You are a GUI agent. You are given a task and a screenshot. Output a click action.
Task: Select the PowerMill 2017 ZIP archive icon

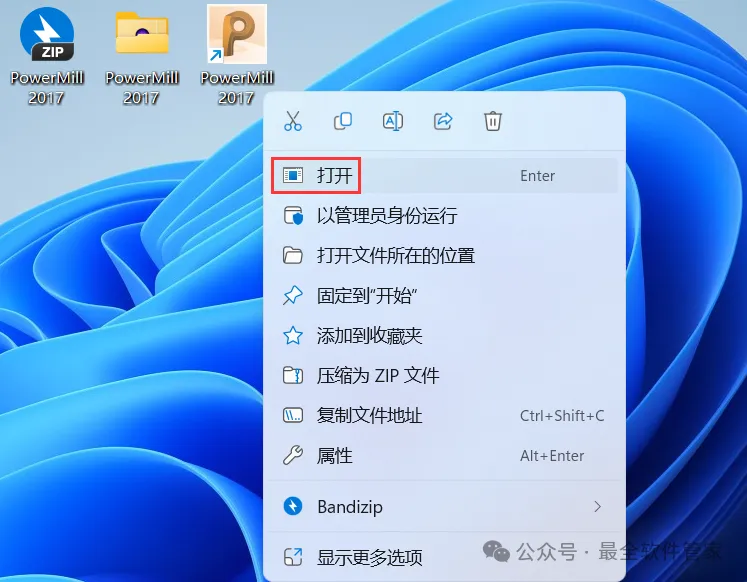47,56
